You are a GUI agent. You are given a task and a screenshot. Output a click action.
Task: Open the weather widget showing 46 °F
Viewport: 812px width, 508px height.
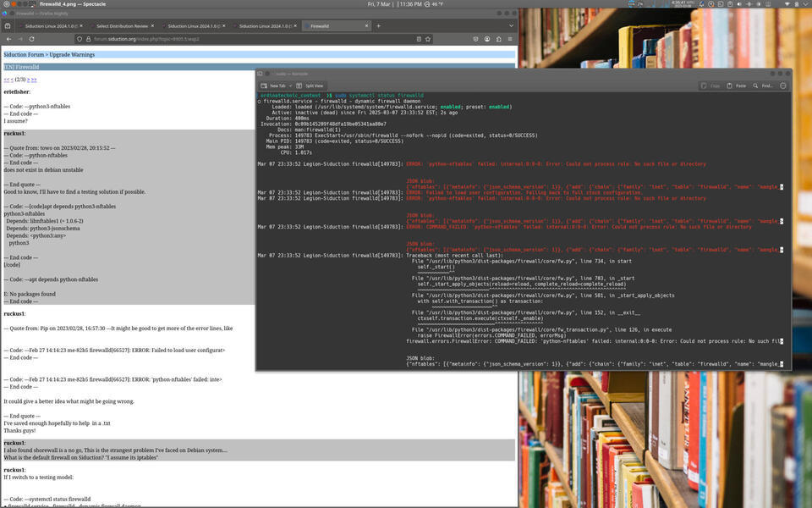pos(433,4)
